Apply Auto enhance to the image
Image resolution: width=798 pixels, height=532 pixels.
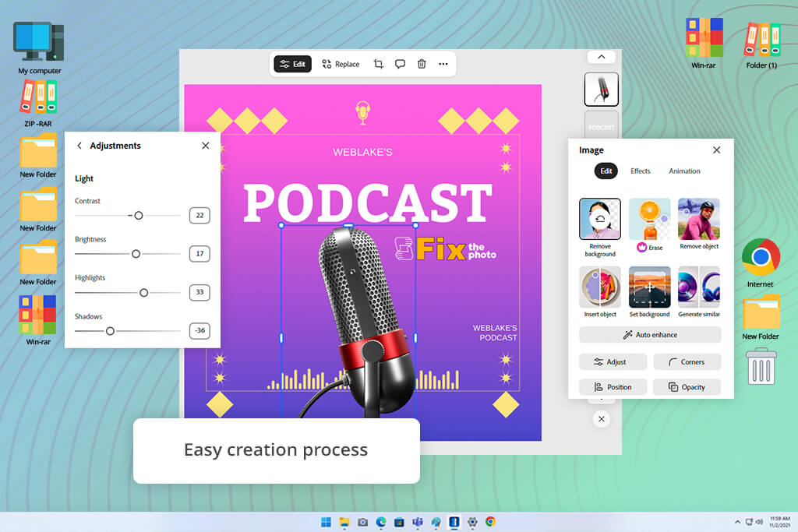(x=650, y=335)
